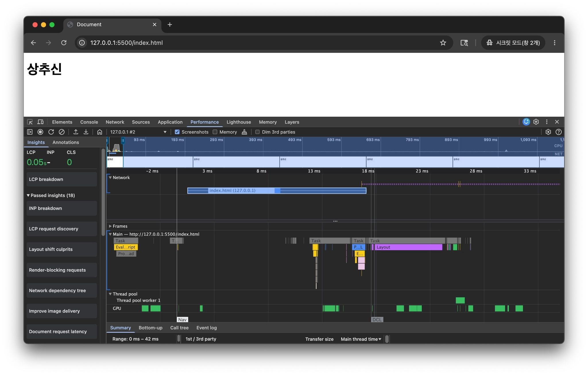
Task: Select the index.html network request bar
Action: coord(277,191)
